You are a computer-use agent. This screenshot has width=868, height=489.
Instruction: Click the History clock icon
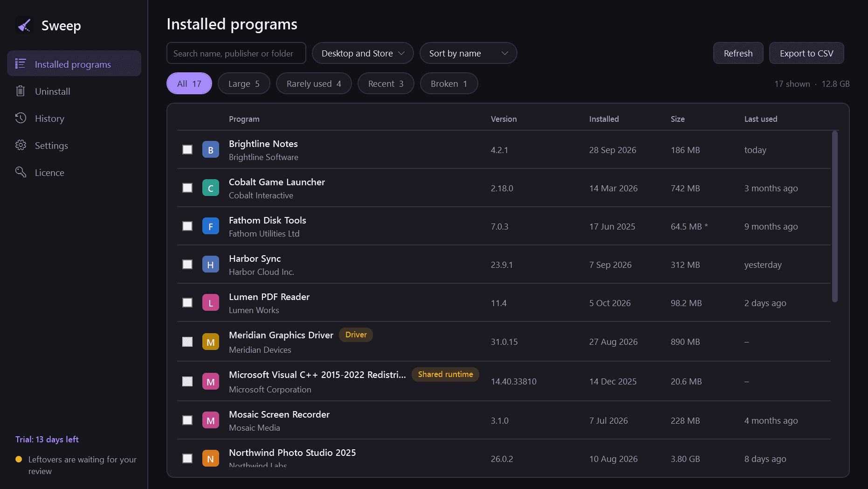tap(21, 118)
